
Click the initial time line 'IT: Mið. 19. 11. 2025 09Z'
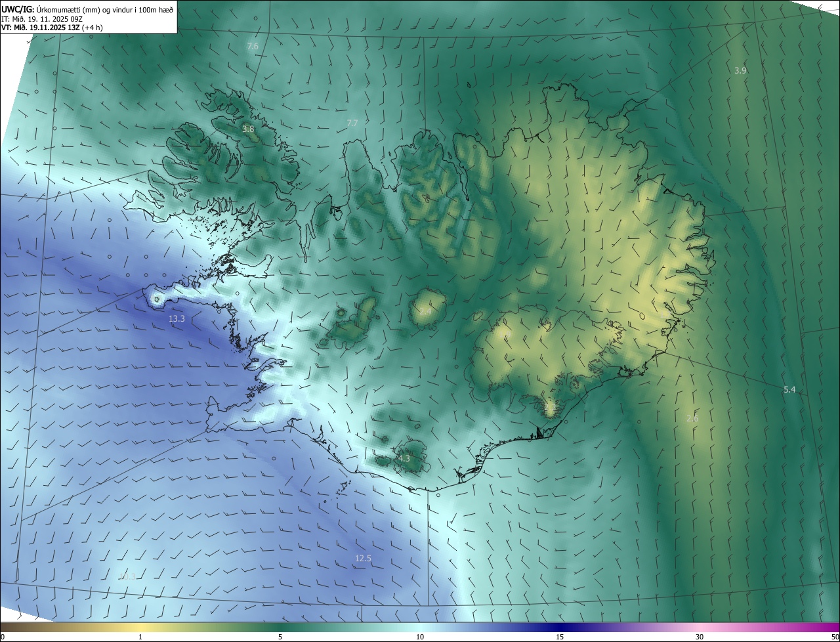41,19
